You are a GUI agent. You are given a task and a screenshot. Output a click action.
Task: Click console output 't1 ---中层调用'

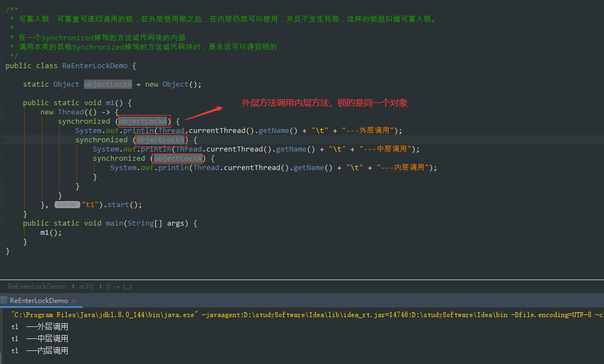point(40,338)
